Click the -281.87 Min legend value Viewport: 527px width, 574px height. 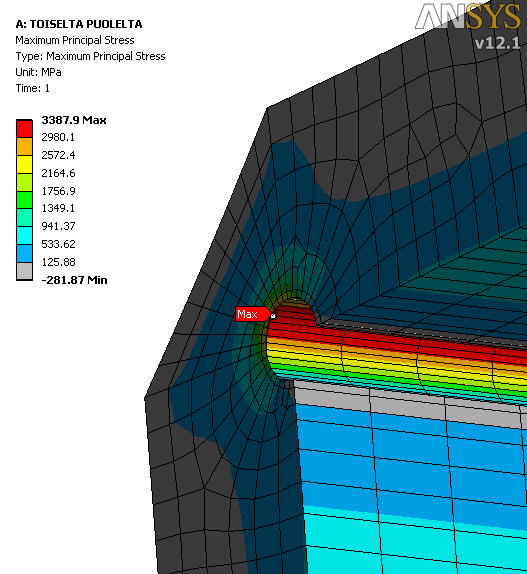click(74, 280)
